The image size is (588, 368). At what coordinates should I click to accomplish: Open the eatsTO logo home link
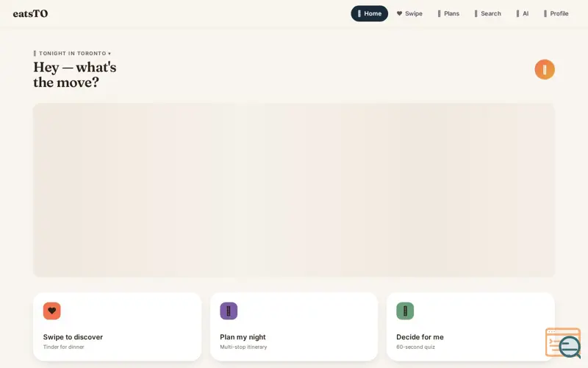30,13
